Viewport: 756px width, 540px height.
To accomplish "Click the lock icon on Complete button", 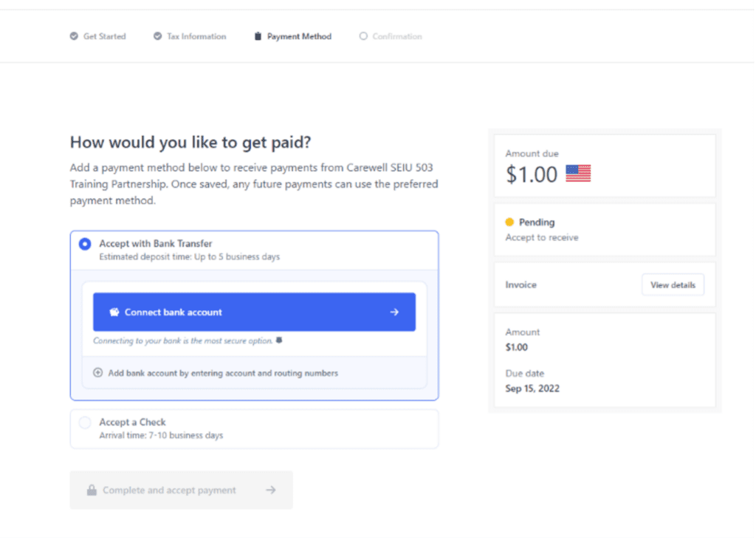I will (92, 490).
